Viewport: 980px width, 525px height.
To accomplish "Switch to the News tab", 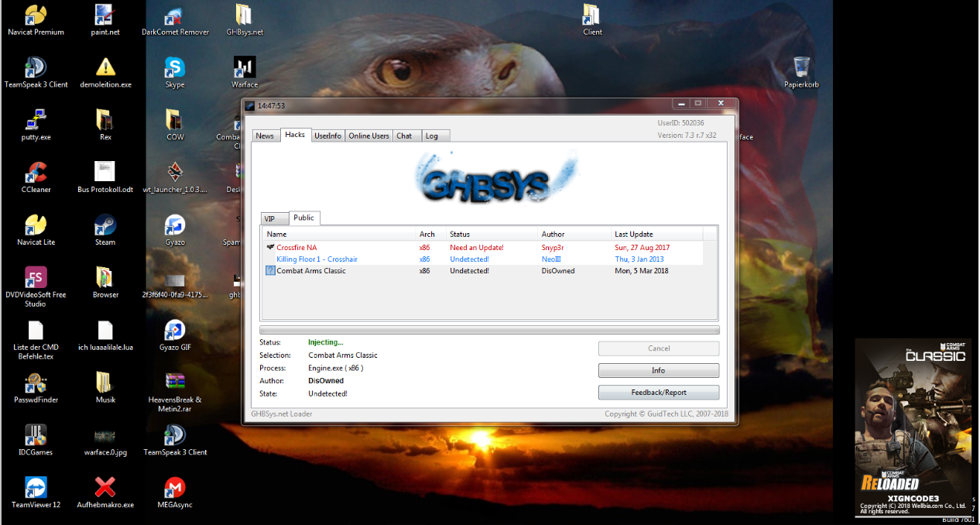I will click(x=265, y=136).
